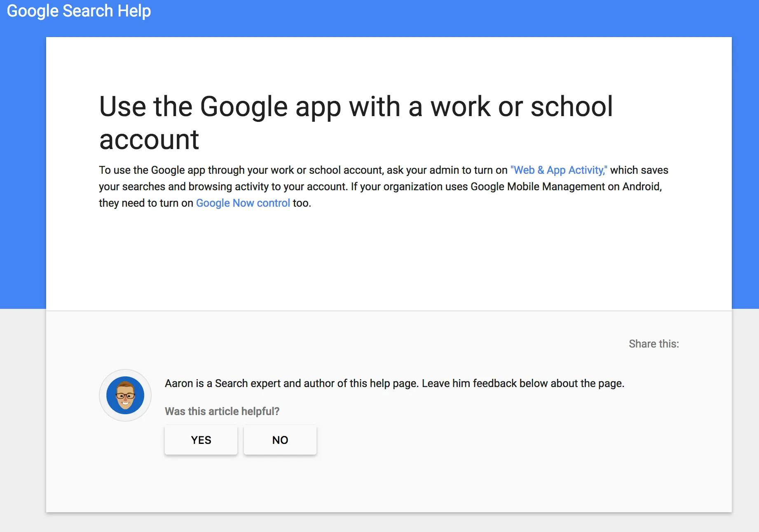Click the "Share this:" label
Image resolution: width=759 pixels, height=532 pixels.
654,343
